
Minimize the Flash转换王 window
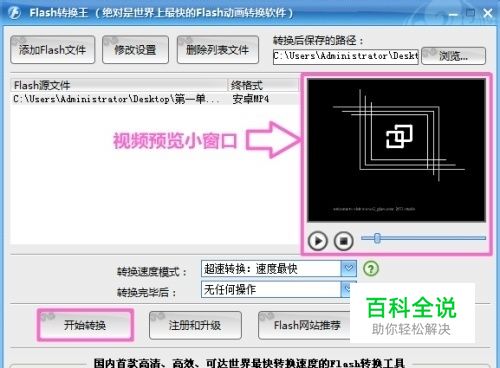(x=453, y=14)
